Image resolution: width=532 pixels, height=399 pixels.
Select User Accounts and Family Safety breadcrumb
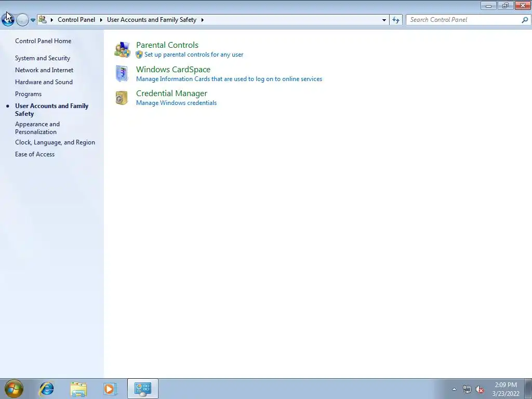[x=152, y=20]
